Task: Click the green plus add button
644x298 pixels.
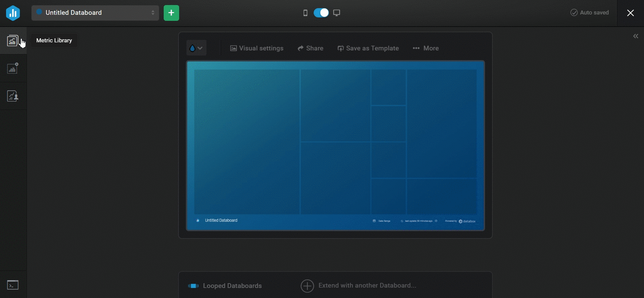Action: (171, 13)
